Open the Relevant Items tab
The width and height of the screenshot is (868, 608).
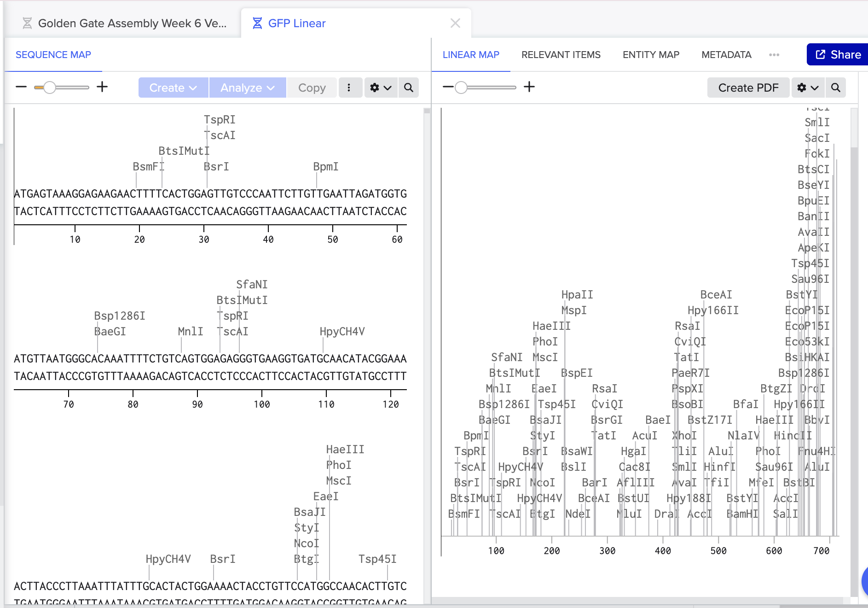click(x=561, y=55)
